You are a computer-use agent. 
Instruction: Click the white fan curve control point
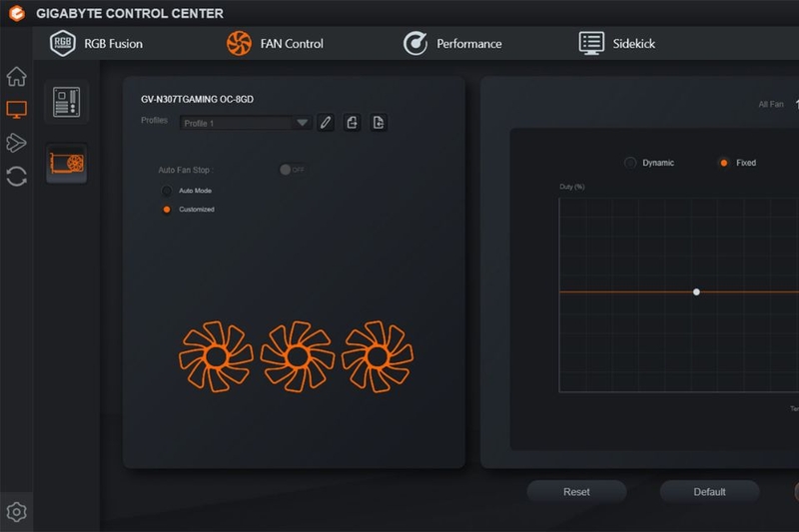coord(696,291)
